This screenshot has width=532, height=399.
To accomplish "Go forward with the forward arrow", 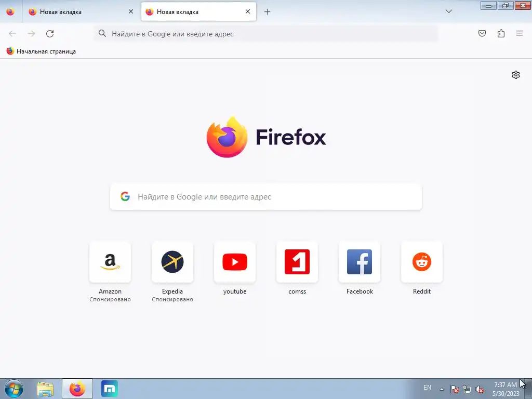I will click(x=31, y=34).
